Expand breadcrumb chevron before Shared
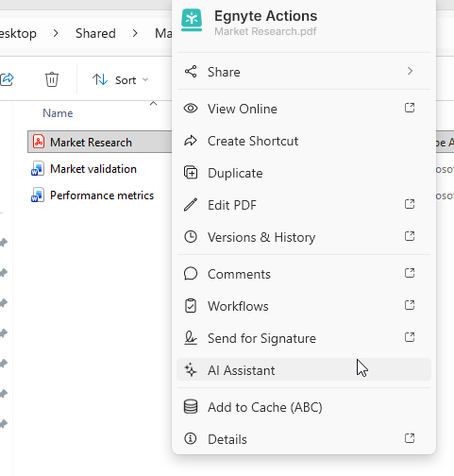The height and width of the screenshot is (476, 454). [56, 33]
